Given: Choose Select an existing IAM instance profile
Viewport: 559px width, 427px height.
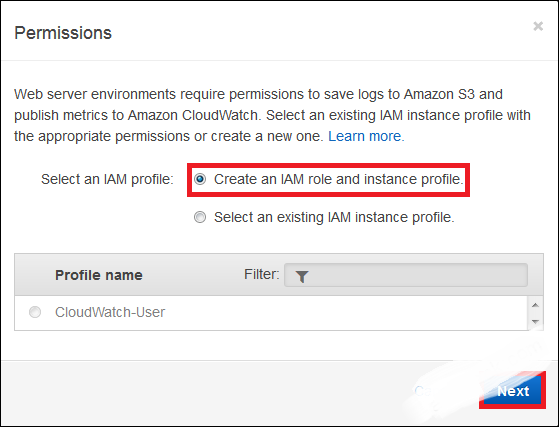Looking at the screenshot, I should (200, 217).
